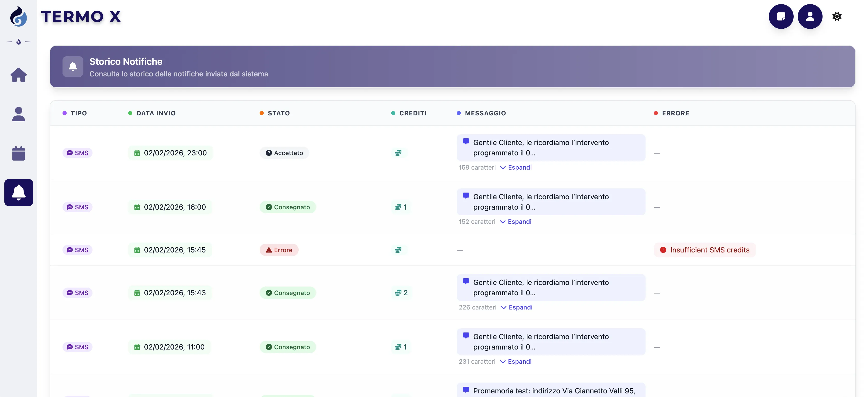Click the Insufficient SMS credits error badge
Screen dimensions: 868x397
pyautogui.click(x=704, y=250)
